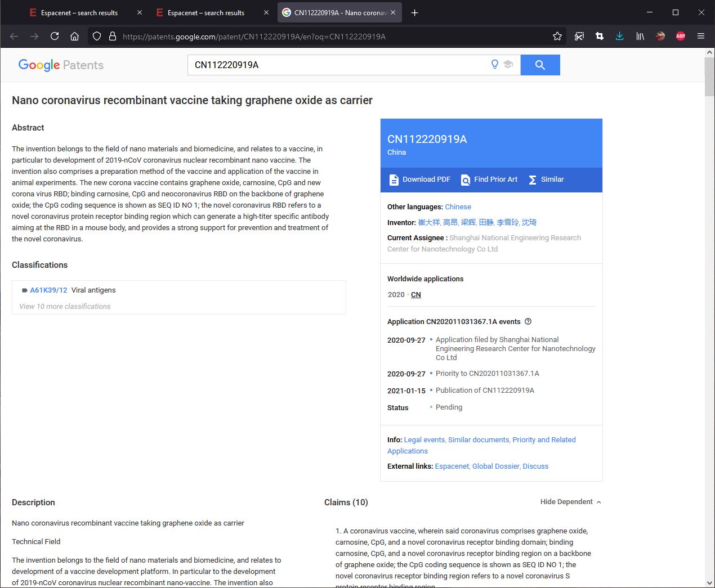Download PDF of the patent
The width and height of the screenshot is (715, 588).
coord(420,179)
